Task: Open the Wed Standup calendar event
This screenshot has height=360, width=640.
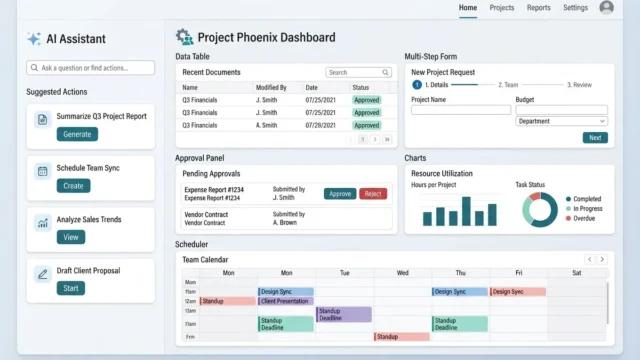Action: (x=402, y=337)
